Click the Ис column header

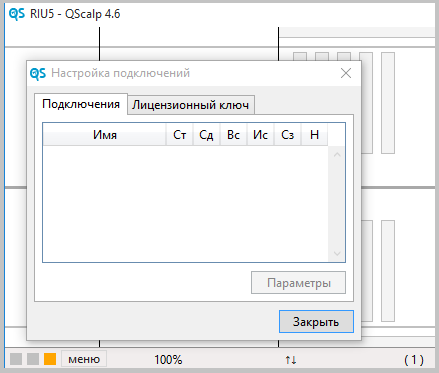[x=260, y=135]
